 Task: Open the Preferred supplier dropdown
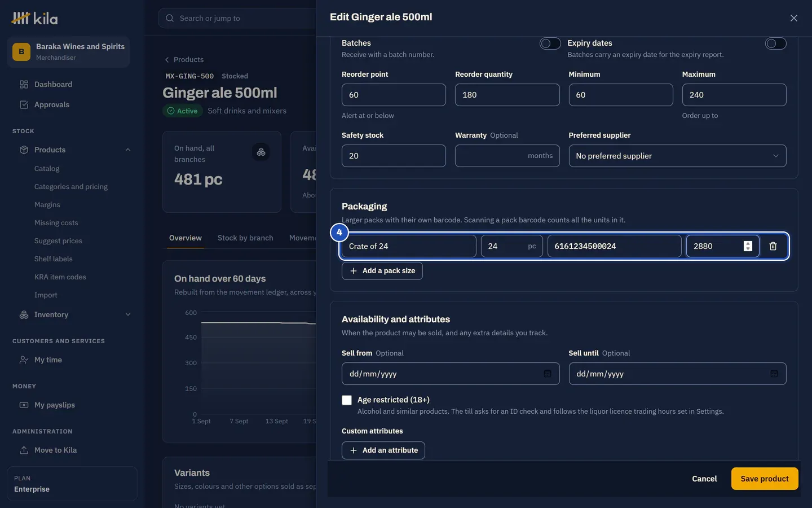coord(677,156)
